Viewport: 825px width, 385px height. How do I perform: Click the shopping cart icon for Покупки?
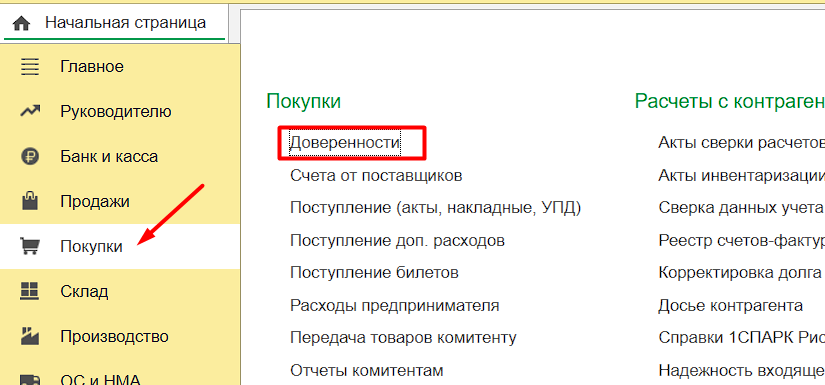pyautogui.click(x=29, y=246)
